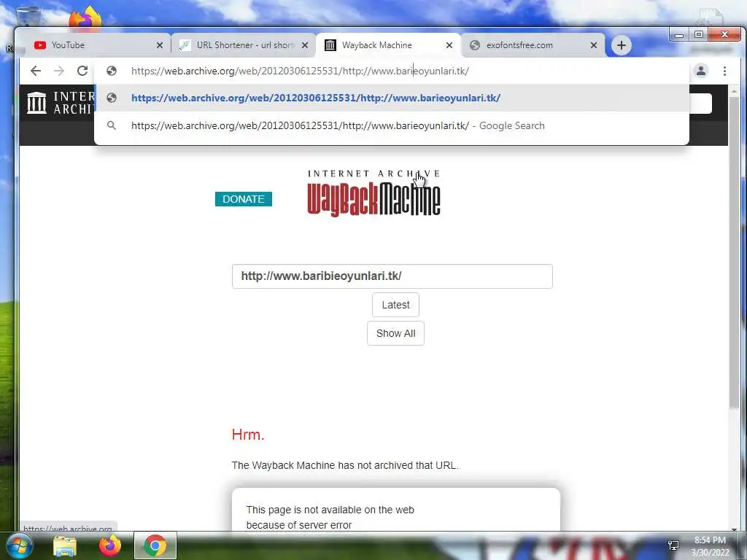Click the scrollbar down arrow
The width and height of the screenshot is (747, 560).
(x=734, y=528)
